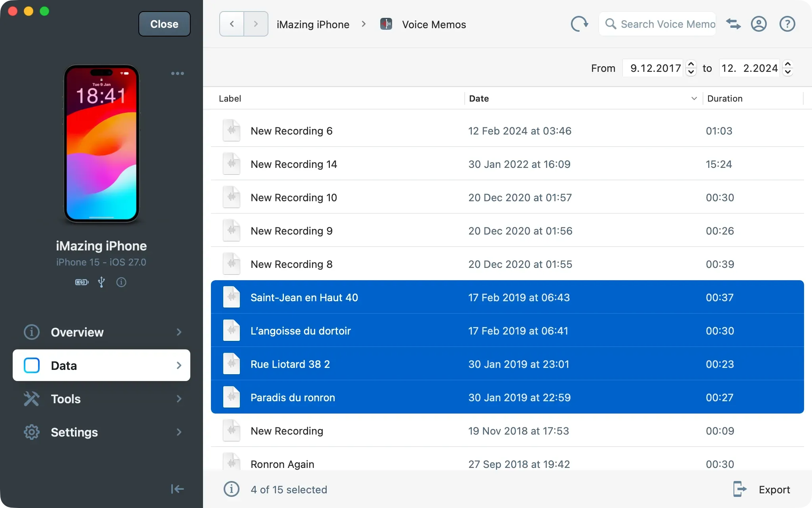Screen dimensions: 812x508
Task: Click the battery charging status icon
Action: (82, 282)
